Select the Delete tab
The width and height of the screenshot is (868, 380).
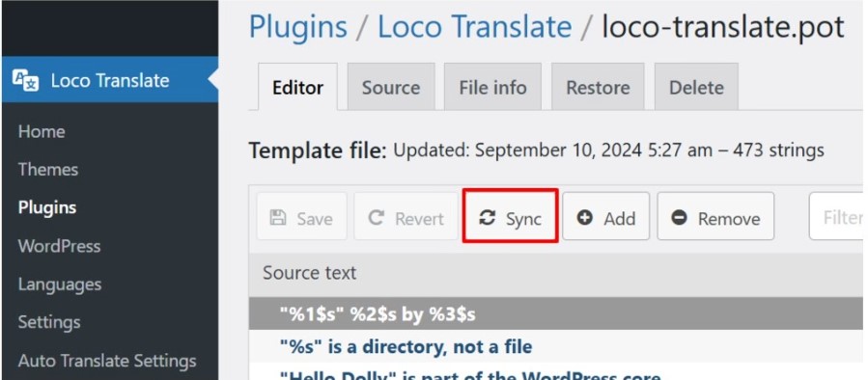point(696,88)
